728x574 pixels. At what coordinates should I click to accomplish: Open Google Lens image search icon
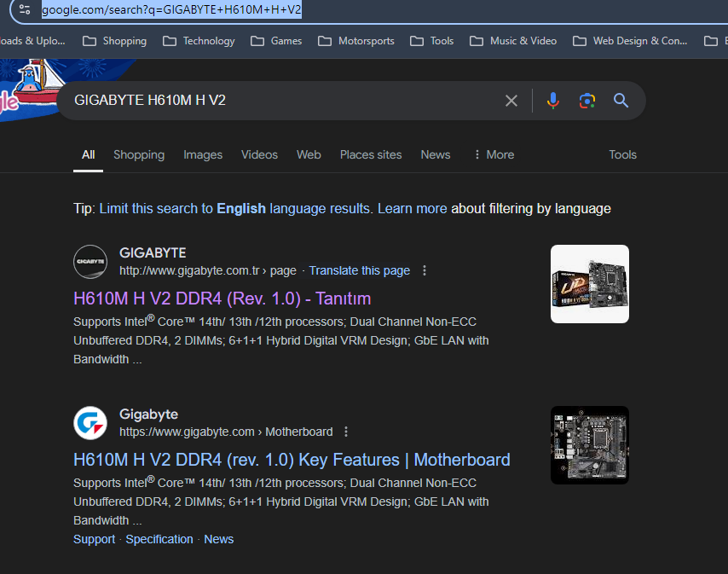587,101
